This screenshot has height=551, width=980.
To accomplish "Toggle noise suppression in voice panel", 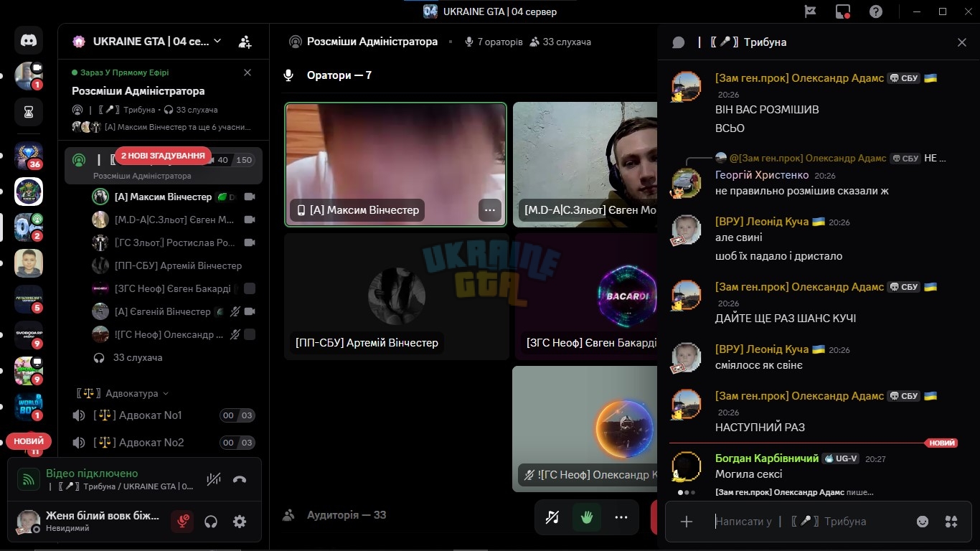I will tap(213, 479).
